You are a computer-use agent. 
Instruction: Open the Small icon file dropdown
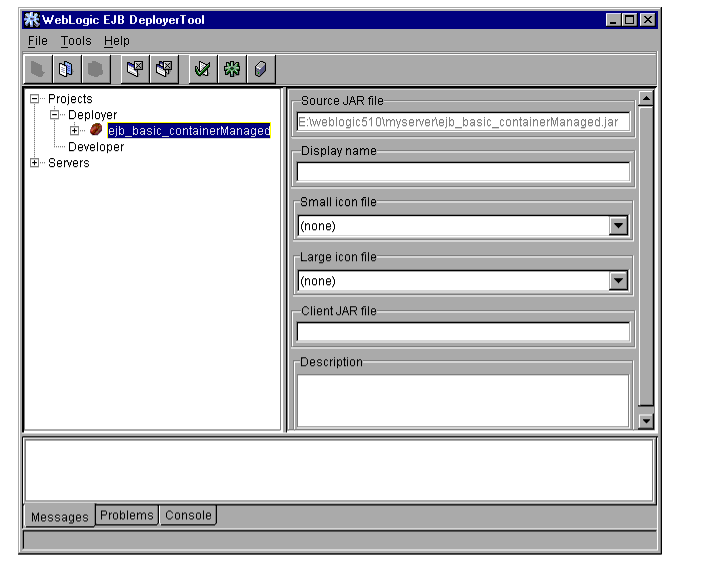coord(618,226)
